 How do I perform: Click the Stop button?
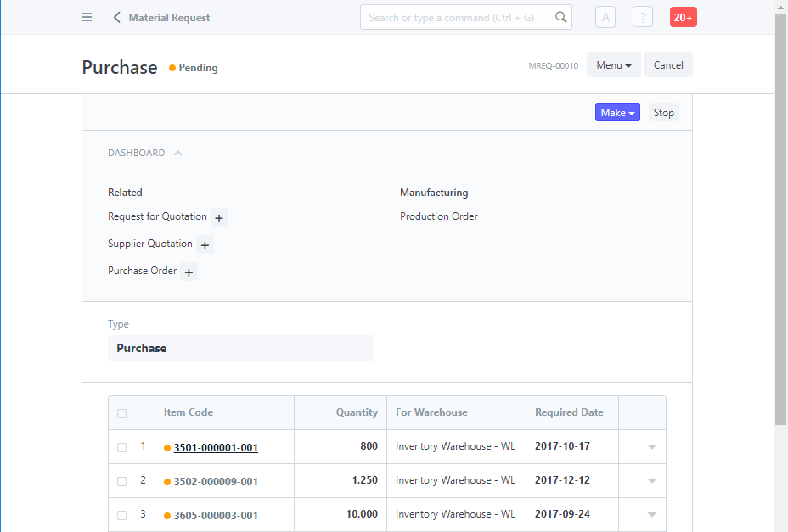pyautogui.click(x=663, y=113)
